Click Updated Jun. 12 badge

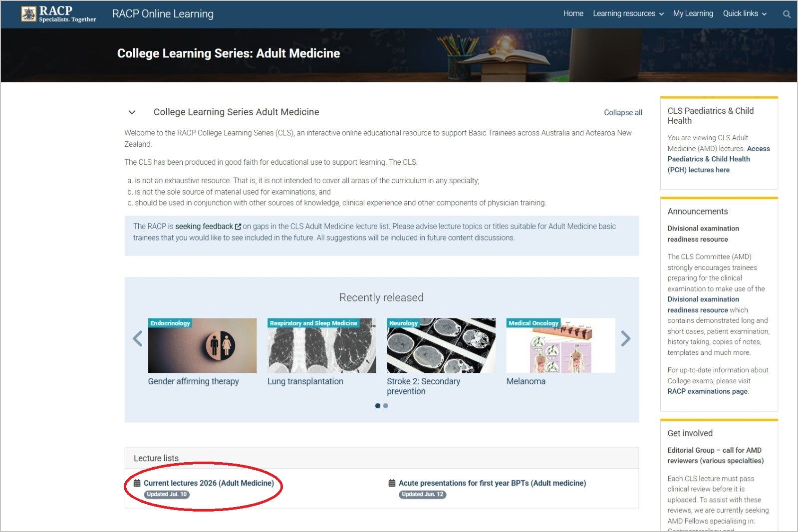[423, 495]
